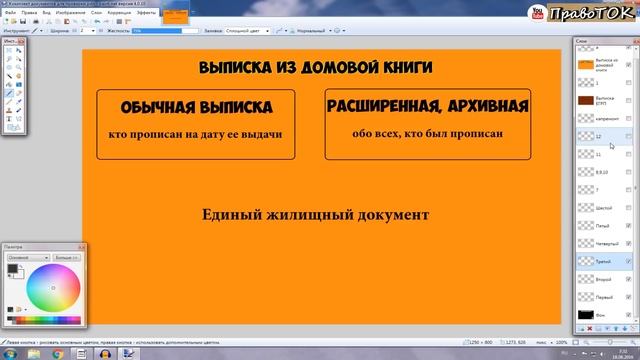Open the Файл menu
640x360 pixels.
(x=10, y=13)
